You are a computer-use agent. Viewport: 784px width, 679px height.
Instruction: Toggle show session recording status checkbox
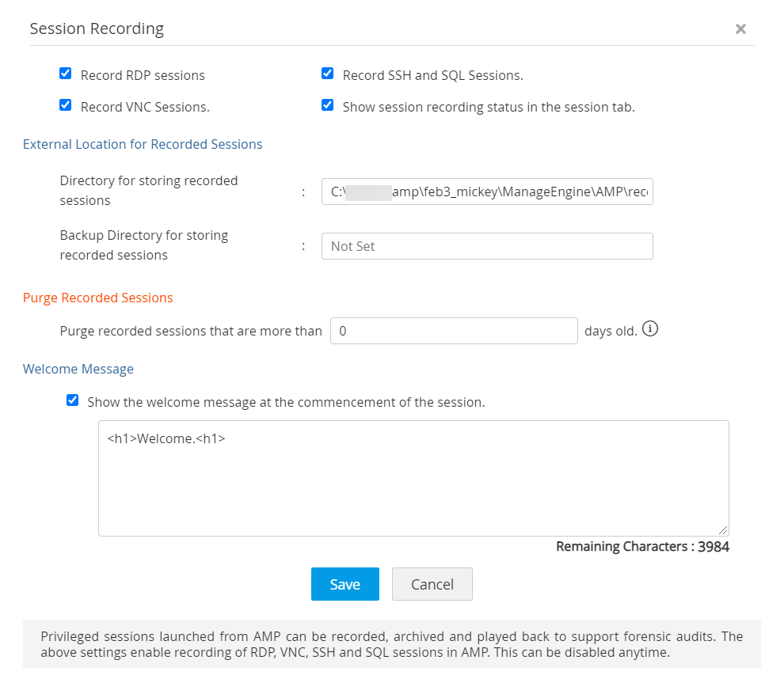coord(327,105)
